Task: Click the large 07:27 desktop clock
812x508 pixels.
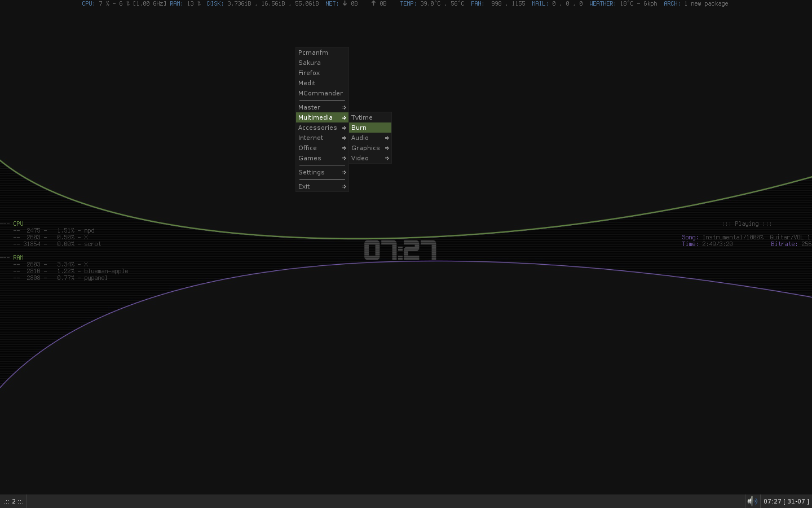Action: point(400,250)
